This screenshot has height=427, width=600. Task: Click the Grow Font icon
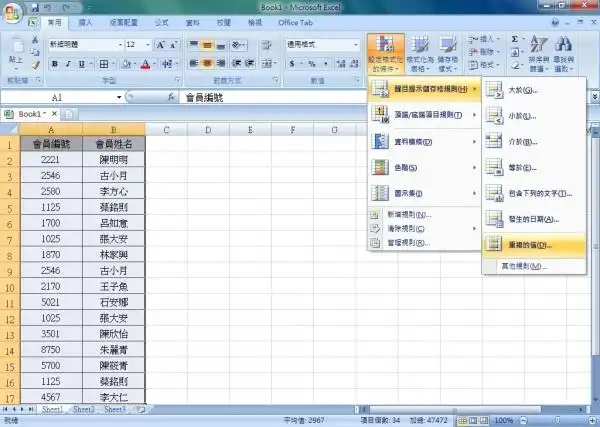(x=160, y=45)
